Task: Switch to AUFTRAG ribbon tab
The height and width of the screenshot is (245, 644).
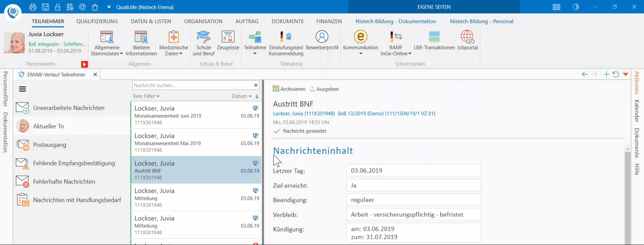Action: click(247, 21)
